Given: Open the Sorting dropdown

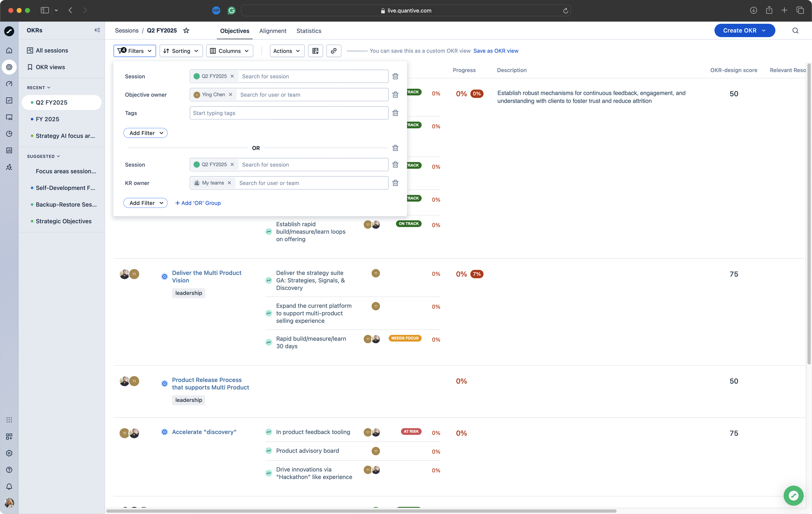Looking at the screenshot, I should click(181, 51).
